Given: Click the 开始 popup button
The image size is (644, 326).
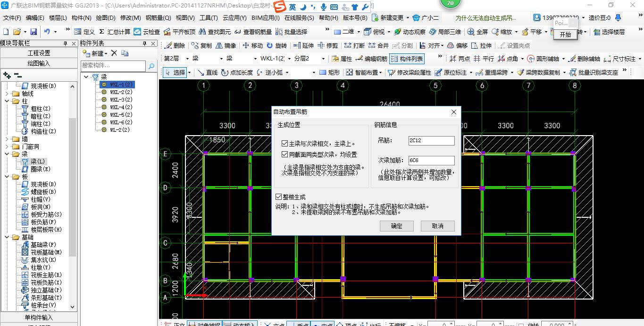Looking at the screenshot, I should 565,34.
